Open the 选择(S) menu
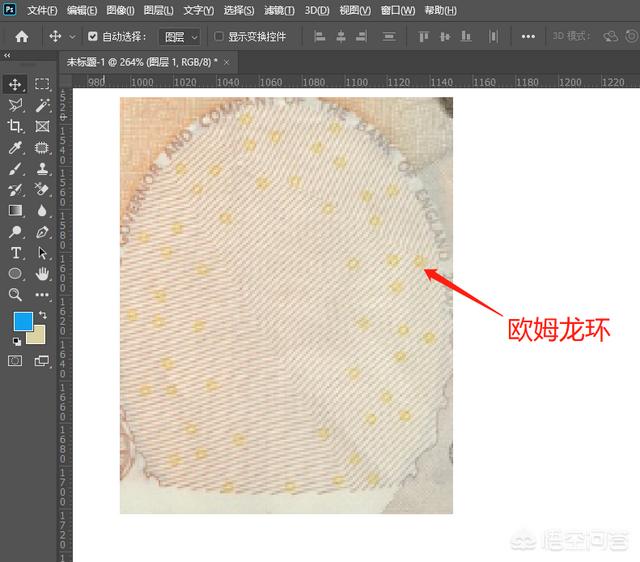This screenshot has width=640, height=562. 239,10
